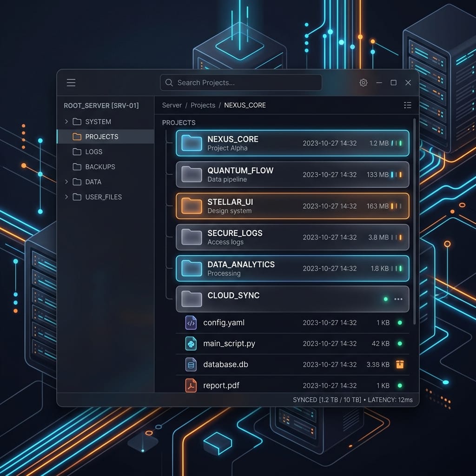Select SYSTEM in the sidebar
The height and width of the screenshot is (476, 476).
click(106, 121)
